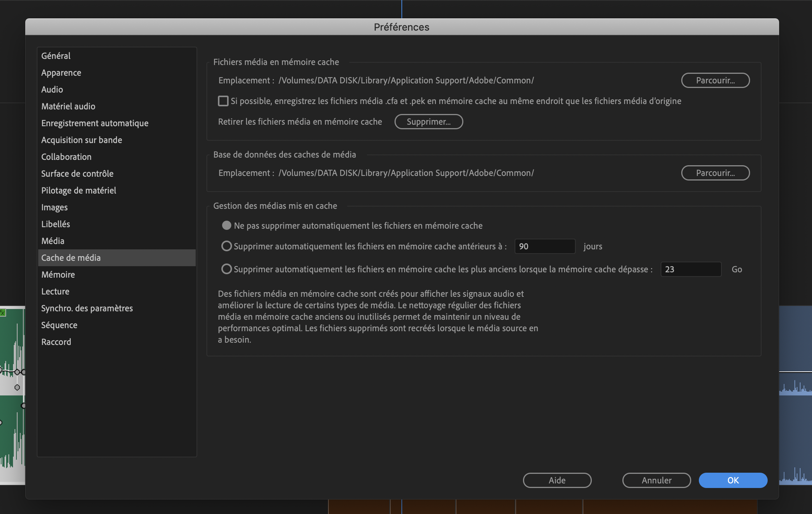This screenshot has height=514, width=812.
Task: Enable saving .cfa and .pek files checkbox
Action: coord(223,101)
